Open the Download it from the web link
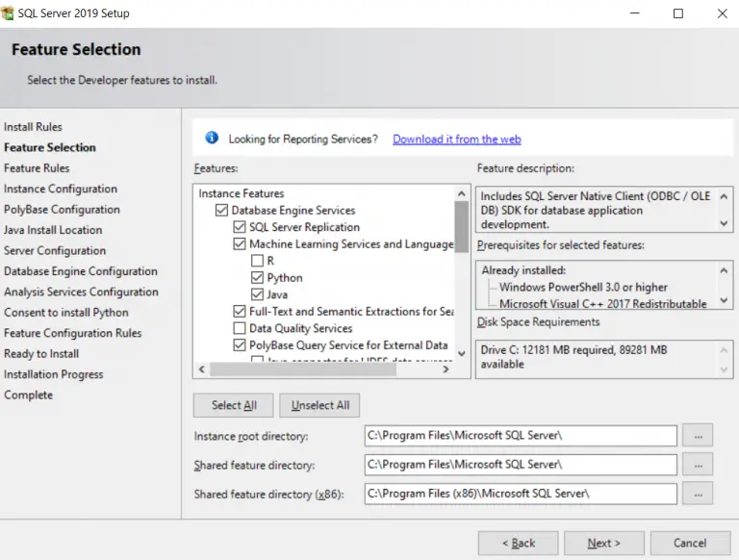The width and height of the screenshot is (739, 560). [456, 140]
